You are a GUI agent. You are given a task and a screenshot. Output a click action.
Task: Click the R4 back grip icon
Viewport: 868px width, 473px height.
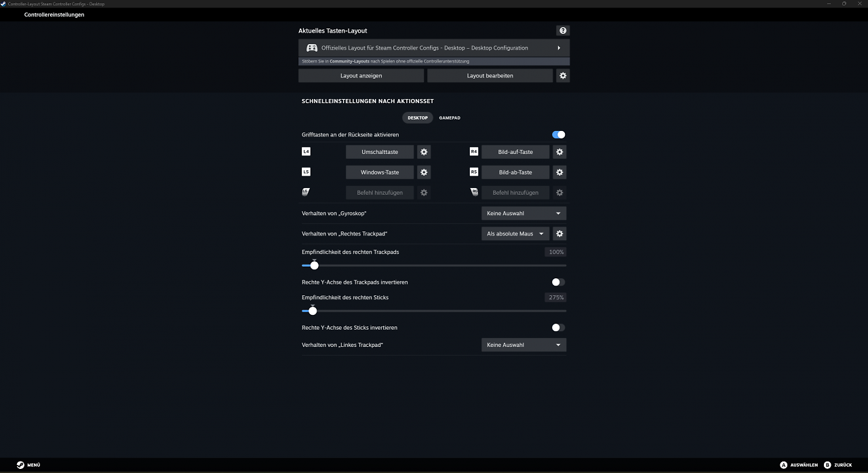[474, 151]
